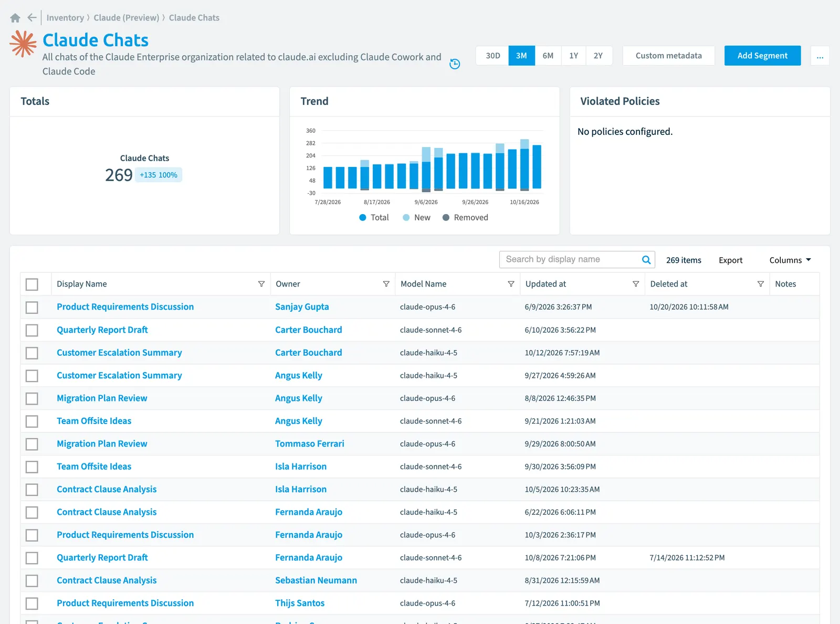Select the 6M time range
The height and width of the screenshot is (624, 840).
coord(548,56)
